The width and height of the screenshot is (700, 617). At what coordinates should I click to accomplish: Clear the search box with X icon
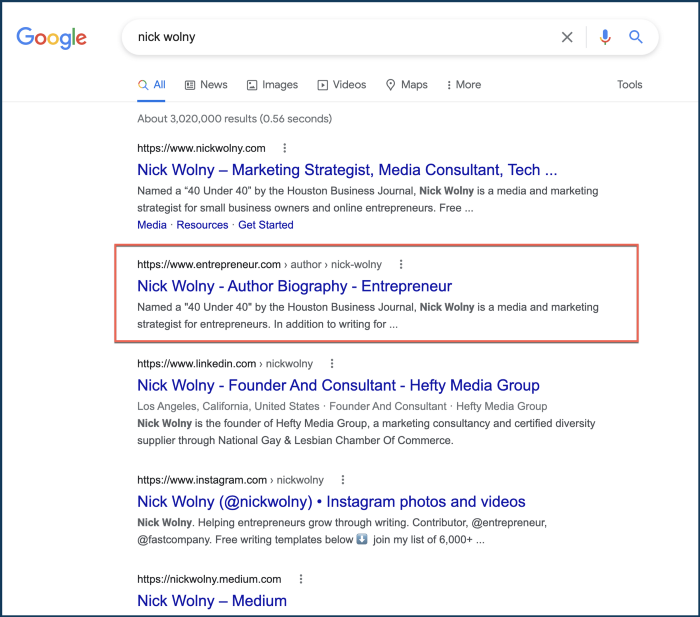[x=567, y=37]
